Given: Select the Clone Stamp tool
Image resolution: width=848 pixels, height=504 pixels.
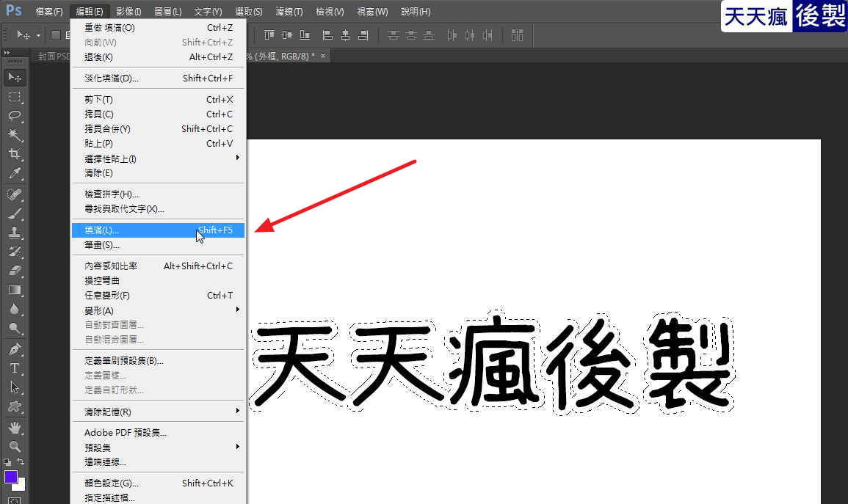Looking at the screenshot, I should (x=15, y=233).
